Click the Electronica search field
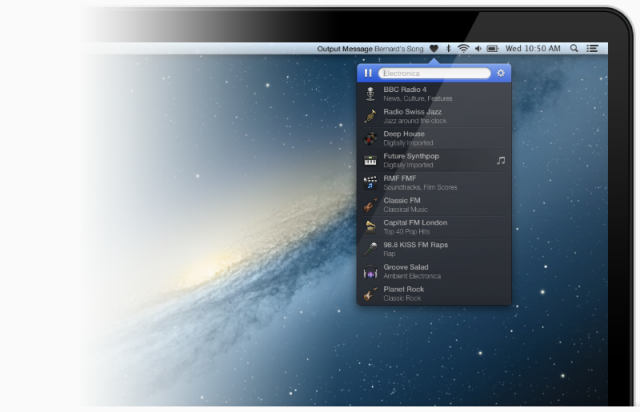Viewport: 640px width, 412px height. [434, 73]
